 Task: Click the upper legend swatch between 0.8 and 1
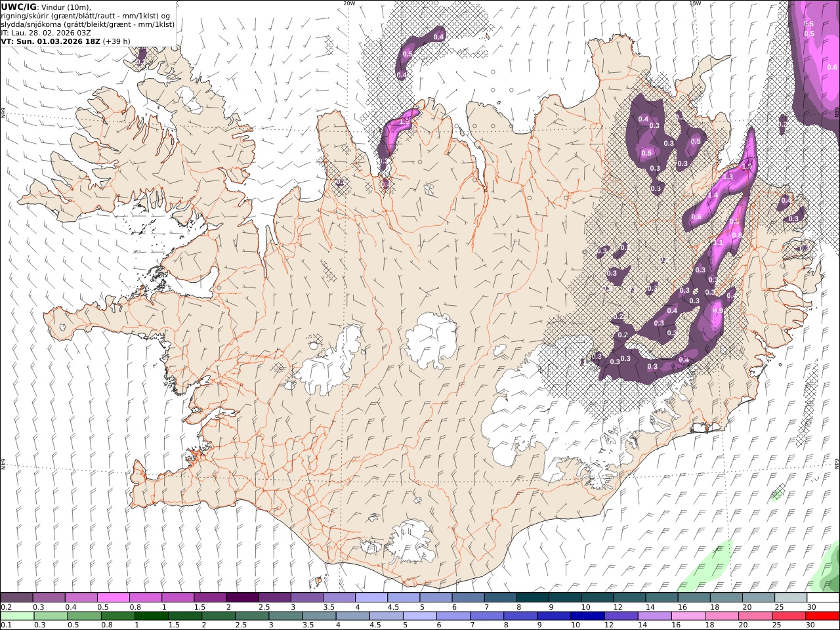pos(145,597)
